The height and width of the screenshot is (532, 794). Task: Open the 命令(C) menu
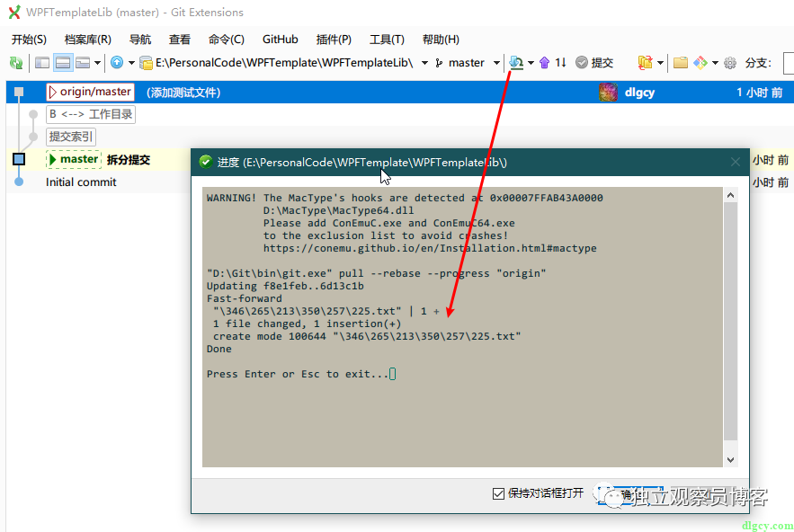[226, 39]
